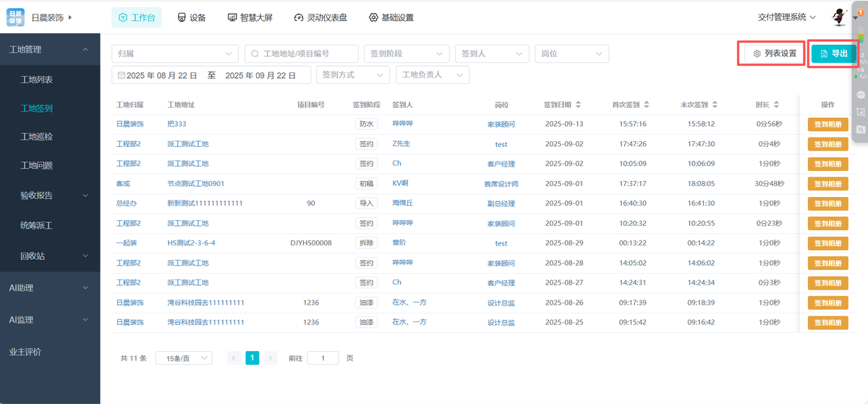The width and height of the screenshot is (868, 404).
Task: Click the 海绵丘 sign-in person link
Action: (402, 203)
